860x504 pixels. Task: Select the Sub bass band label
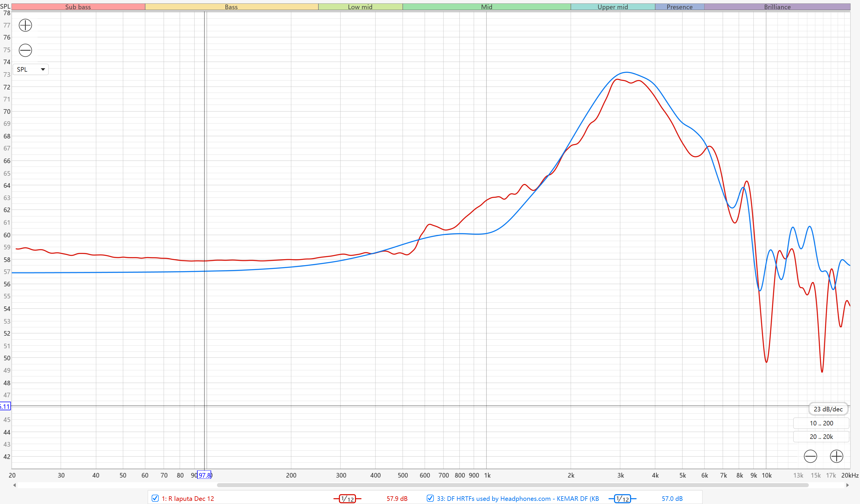[78, 7]
